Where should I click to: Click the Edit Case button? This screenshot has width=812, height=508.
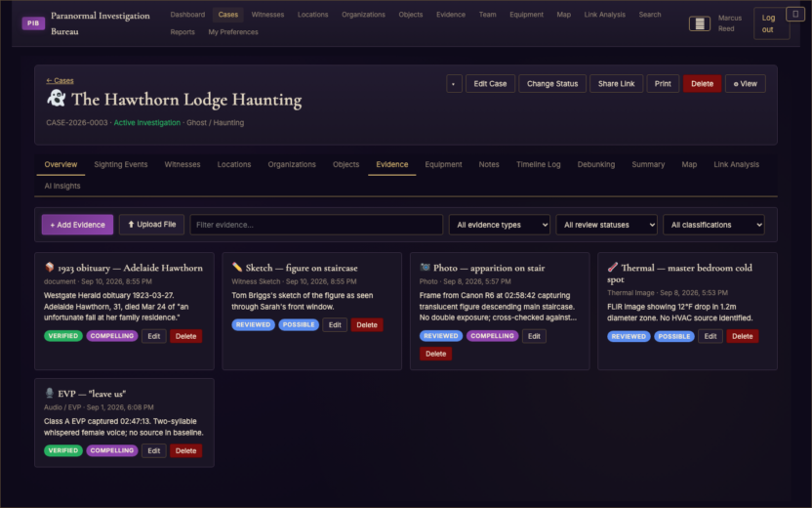490,83
